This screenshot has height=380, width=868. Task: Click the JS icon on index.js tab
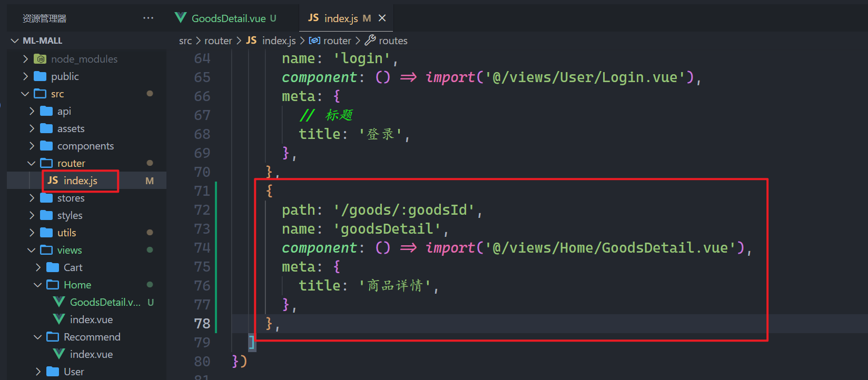[313, 18]
